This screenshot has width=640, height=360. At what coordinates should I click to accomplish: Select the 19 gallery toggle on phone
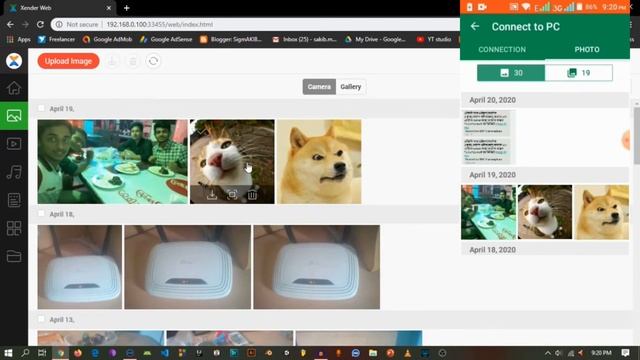tap(579, 73)
